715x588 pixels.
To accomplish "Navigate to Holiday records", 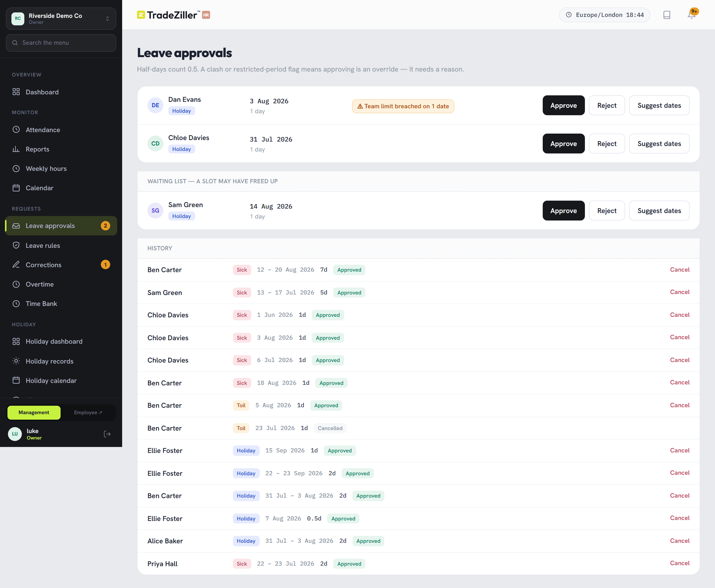I will [x=61, y=361].
